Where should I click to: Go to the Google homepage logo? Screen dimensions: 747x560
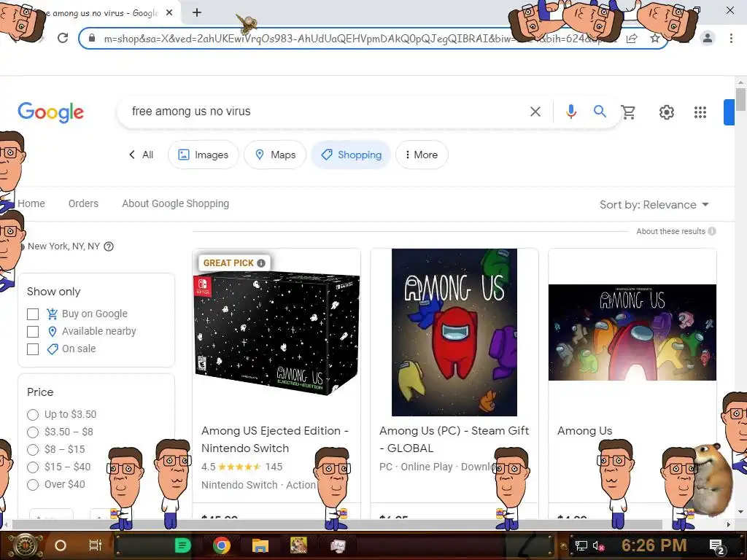(50, 112)
